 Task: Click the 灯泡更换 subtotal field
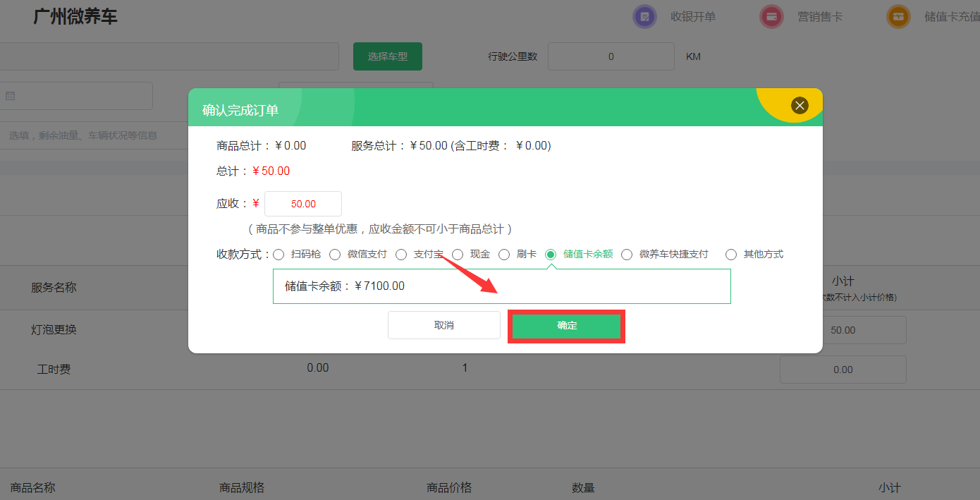(843, 330)
